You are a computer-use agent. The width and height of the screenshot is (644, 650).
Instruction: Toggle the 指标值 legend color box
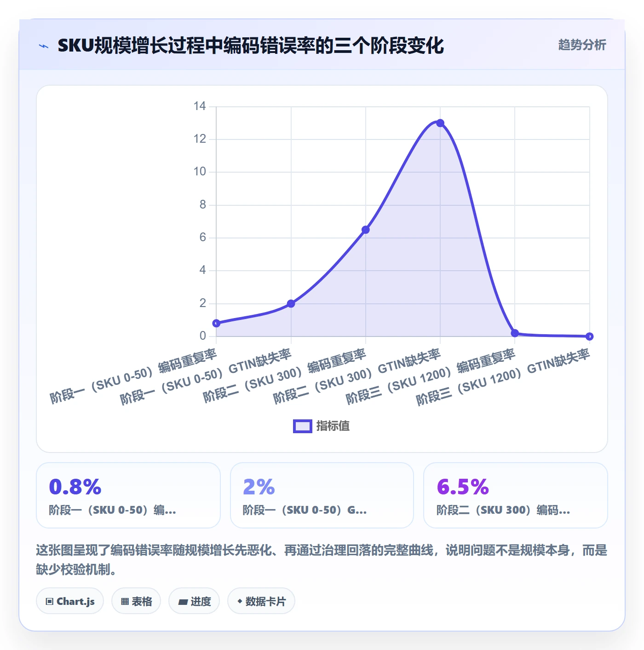303,426
